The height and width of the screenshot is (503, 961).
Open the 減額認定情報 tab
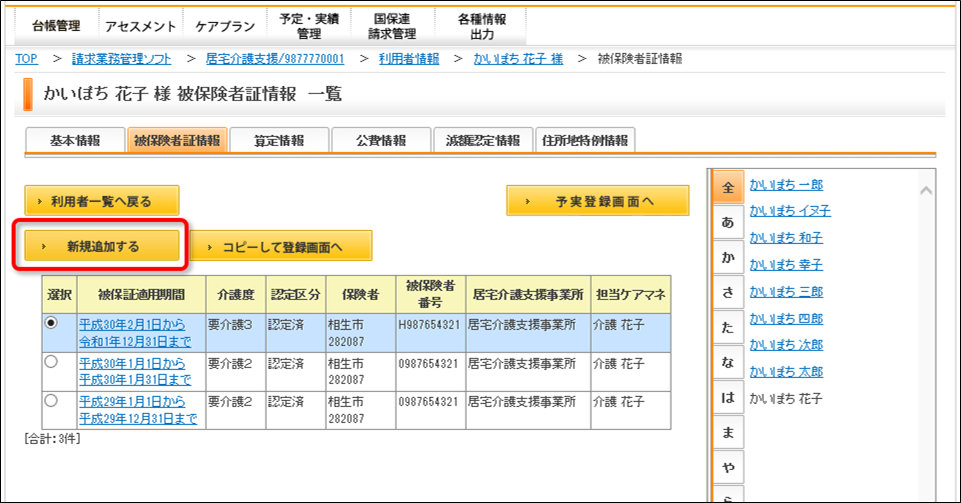point(483,140)
